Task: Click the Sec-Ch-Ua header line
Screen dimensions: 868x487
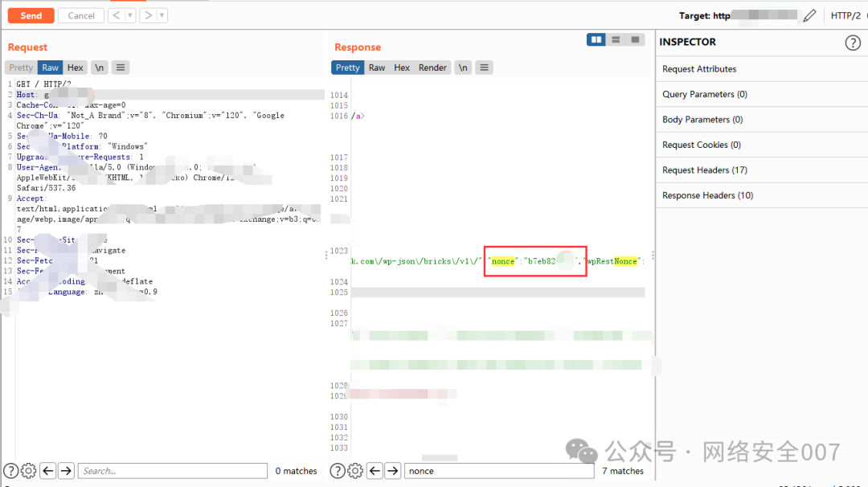Action: [150, 121]
